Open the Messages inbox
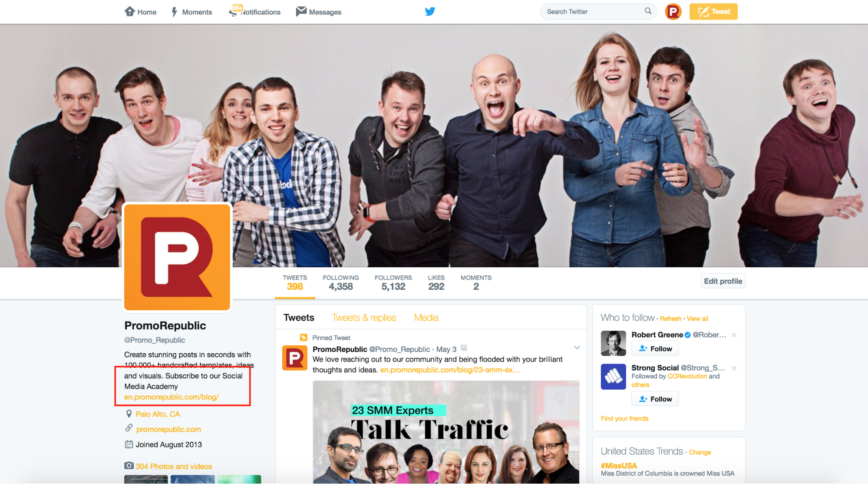Image resolution: width=868 pixels, height=484 pixels. point(319,12)
